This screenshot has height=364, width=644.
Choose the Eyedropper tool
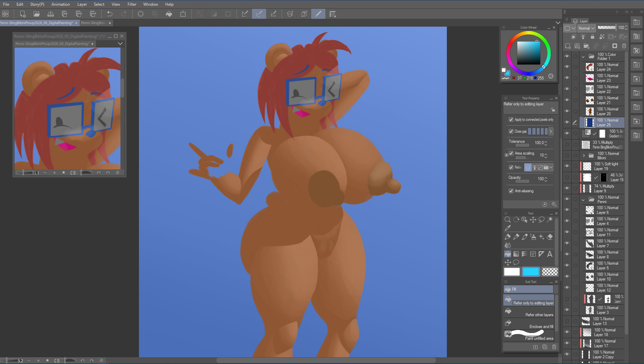pyautogui.click(x=508, y=228)
